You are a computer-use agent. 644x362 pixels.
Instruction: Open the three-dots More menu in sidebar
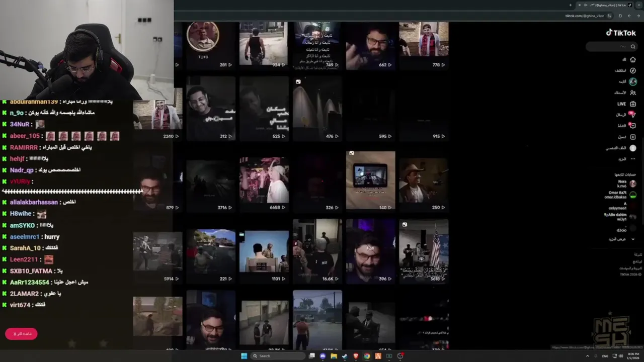[633, 159]
